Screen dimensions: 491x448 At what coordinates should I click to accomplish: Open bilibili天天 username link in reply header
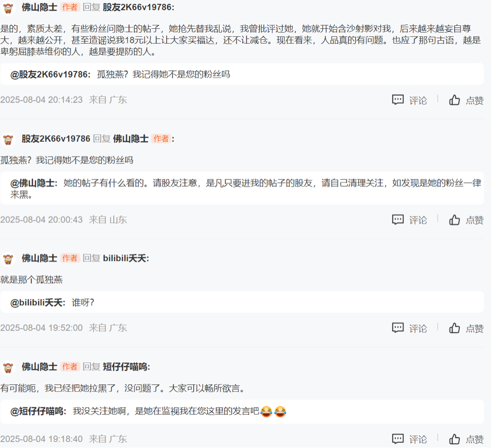[125, 258]
